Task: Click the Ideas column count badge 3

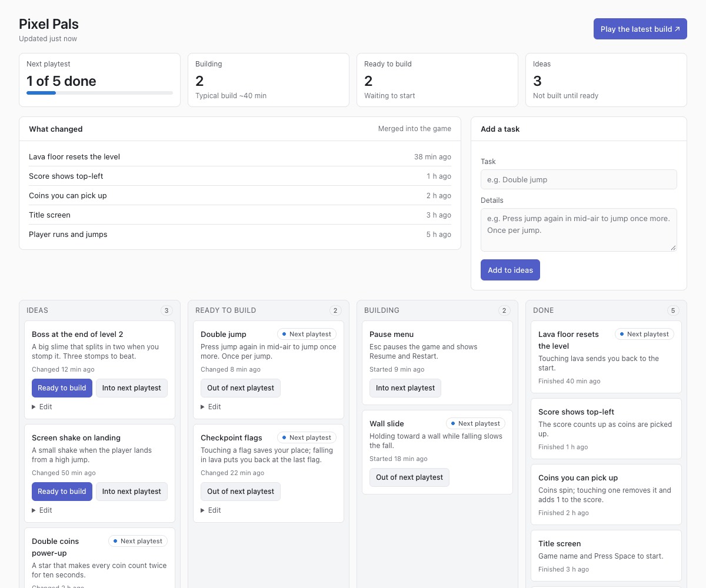Action: pos(166,310)
